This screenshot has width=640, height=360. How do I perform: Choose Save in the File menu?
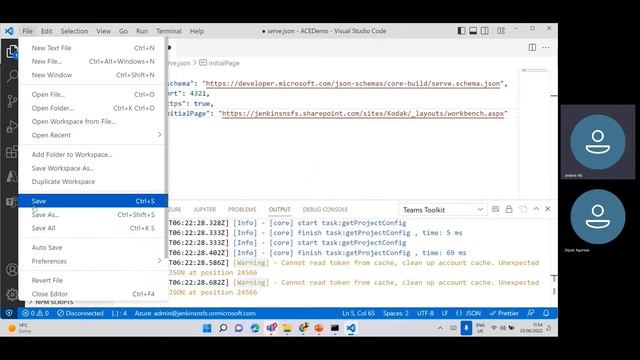pyautogui.click(x=93, y=201)
